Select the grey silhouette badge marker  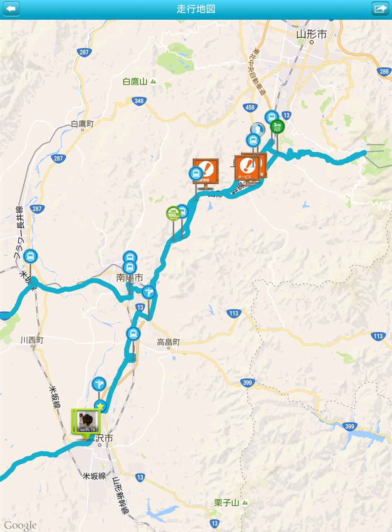(258, 129)
